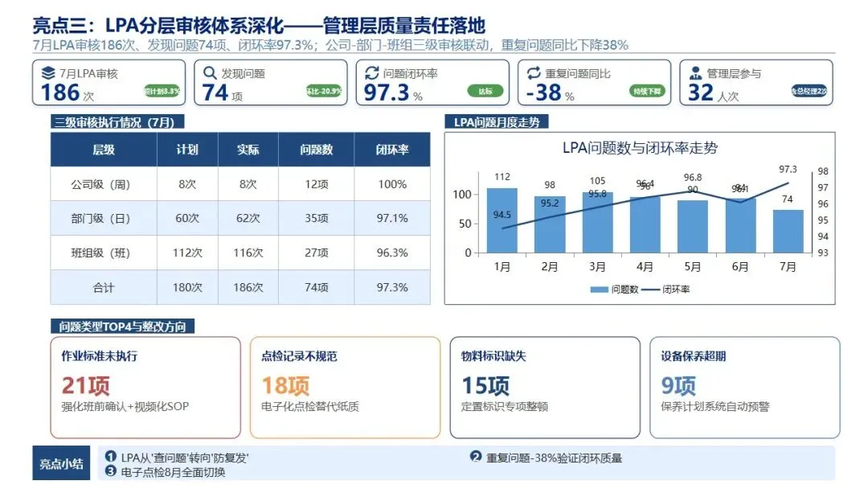This screenshot has height=489, width=868.
Task: Click the magnifier icon beside 发现问题
Action: (x=210, y=73)
